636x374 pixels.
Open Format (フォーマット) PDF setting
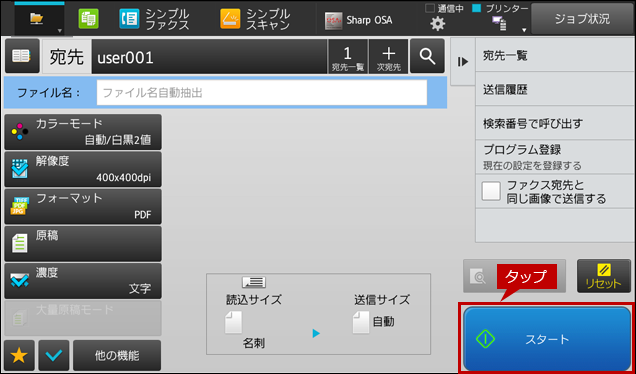[x=83, y=206]
